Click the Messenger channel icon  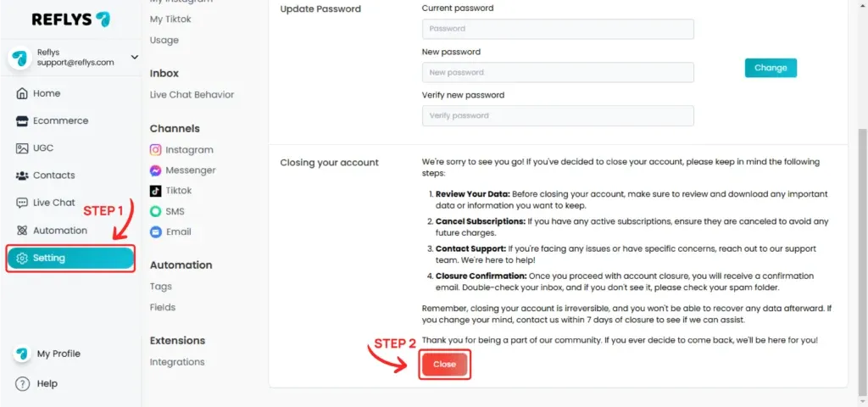click(156, 170)
